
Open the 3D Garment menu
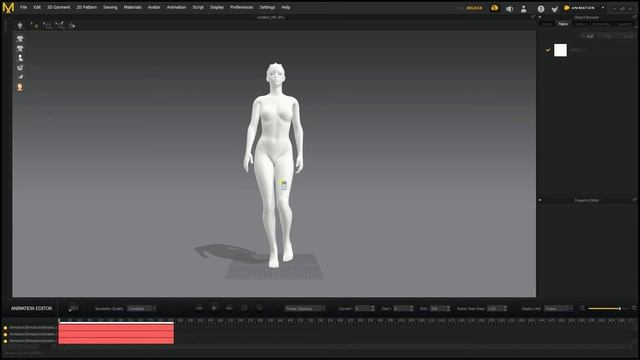tap(58, 7)
